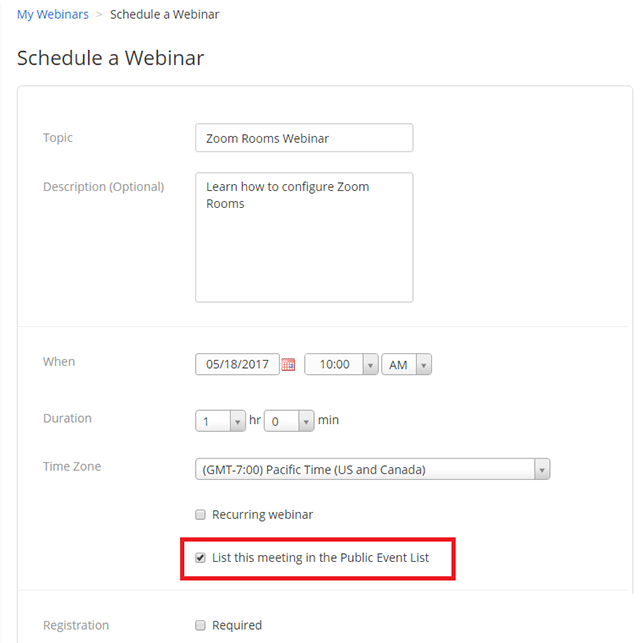Click the AM value box

click(399, 365)
